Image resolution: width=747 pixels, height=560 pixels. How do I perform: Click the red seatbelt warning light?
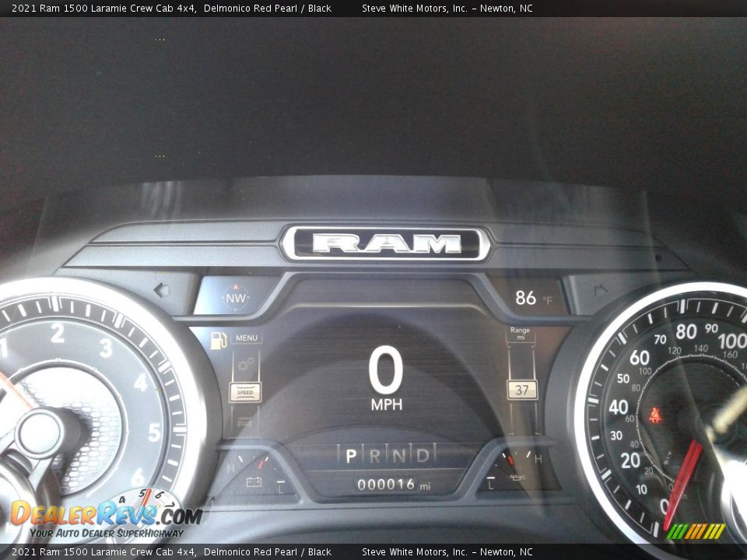tap(655, 415)
